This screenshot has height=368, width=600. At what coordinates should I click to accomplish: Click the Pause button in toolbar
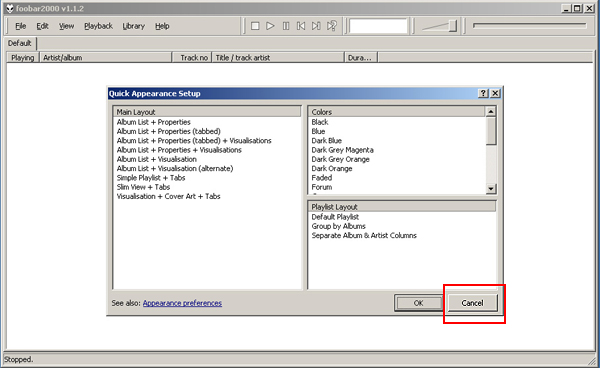pyautogui.click(x=286, y=26)
